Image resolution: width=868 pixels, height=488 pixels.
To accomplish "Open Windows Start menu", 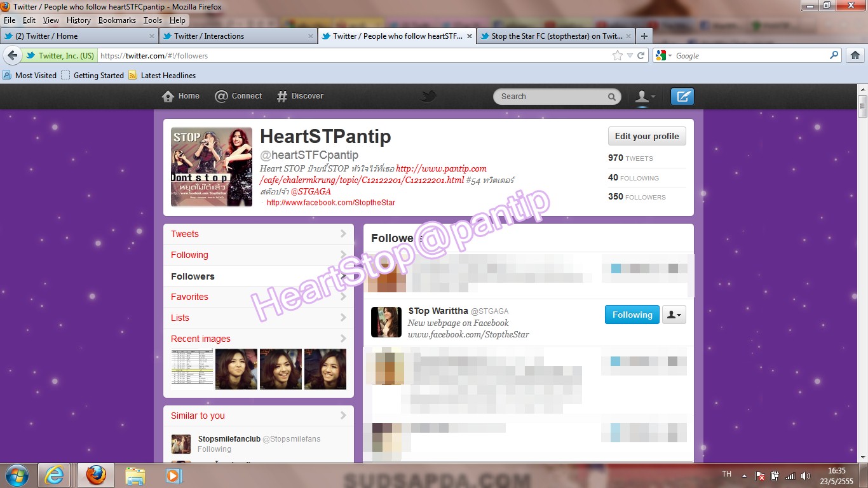I will click(x=16, y=475).
